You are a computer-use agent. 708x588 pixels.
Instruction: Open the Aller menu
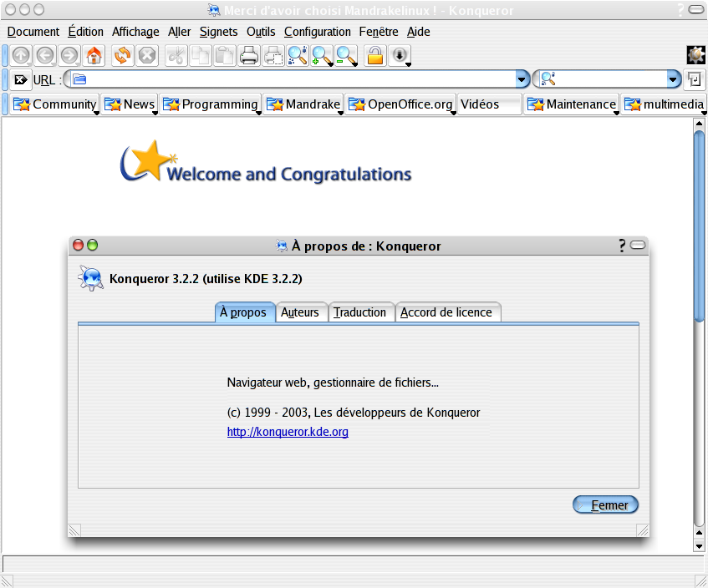tap(179, 32)
